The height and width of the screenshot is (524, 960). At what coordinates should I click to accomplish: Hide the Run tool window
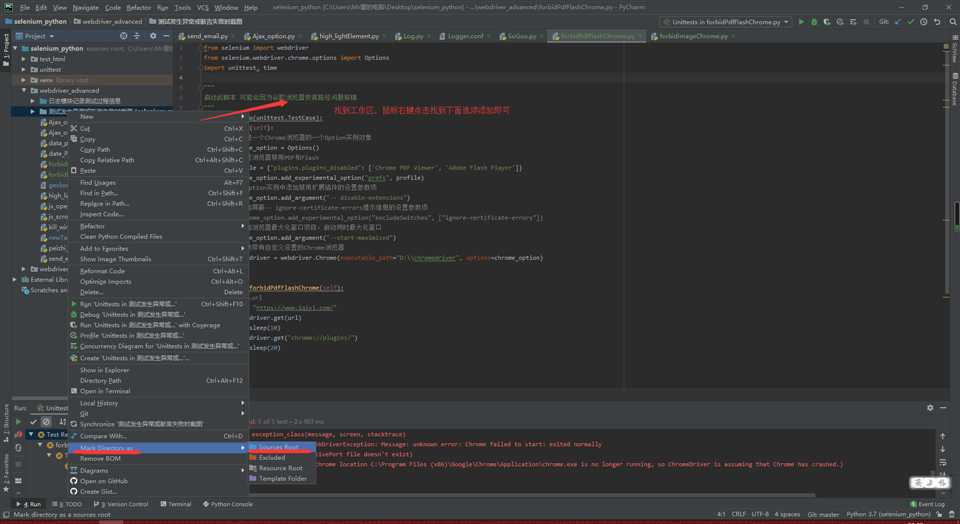(943, 408)
